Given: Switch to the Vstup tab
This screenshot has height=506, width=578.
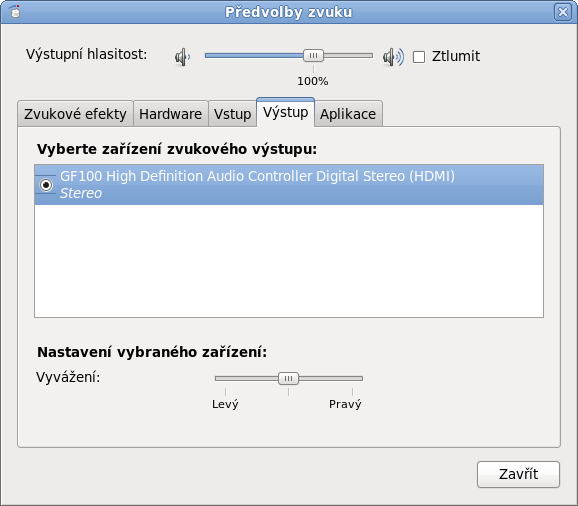Looking at the screenshot, I should [x=232, y=114].
